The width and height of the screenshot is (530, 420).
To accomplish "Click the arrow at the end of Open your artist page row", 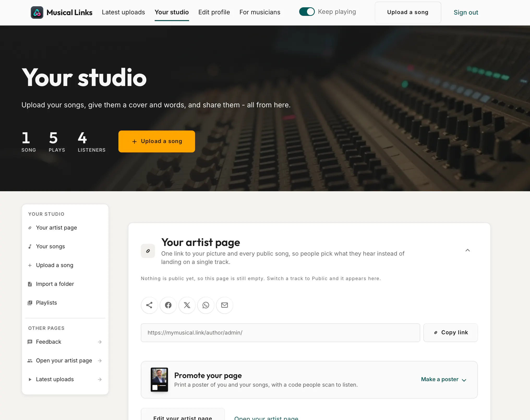I will [100, 361].
